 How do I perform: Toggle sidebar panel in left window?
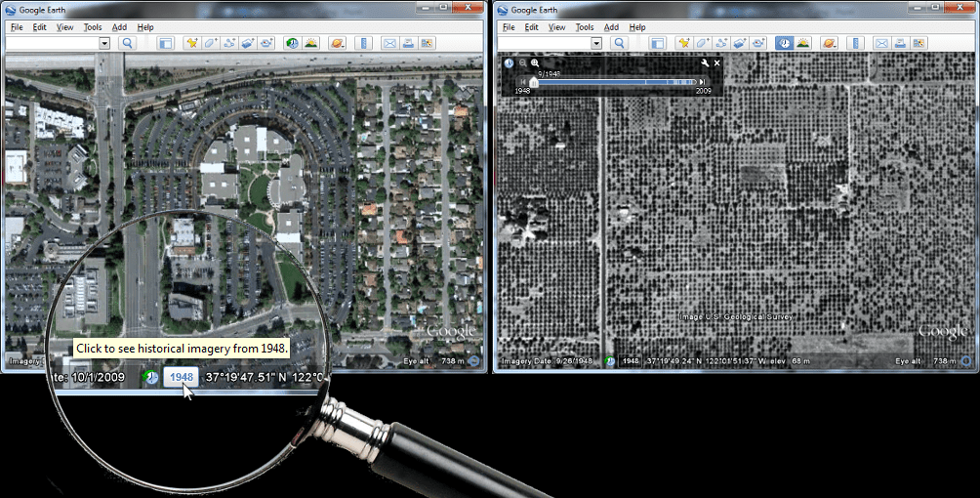click(166, 43)
